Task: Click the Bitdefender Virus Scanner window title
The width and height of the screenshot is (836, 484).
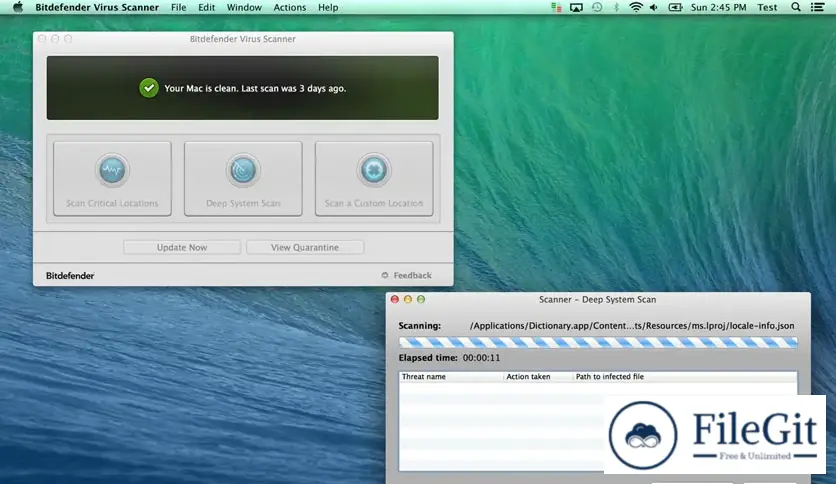Action: coord(243,39)
